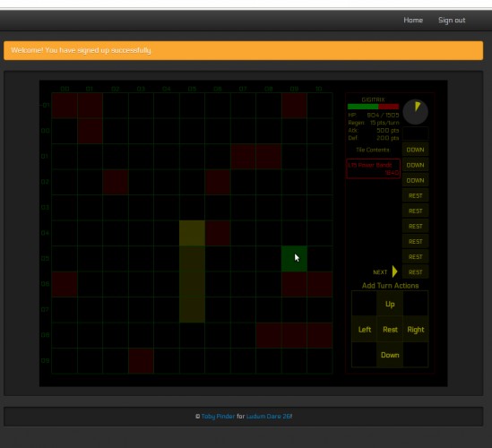The image size is (492, 448).
Task: Select the red tile at column 02 row 02
Action: 116,182
